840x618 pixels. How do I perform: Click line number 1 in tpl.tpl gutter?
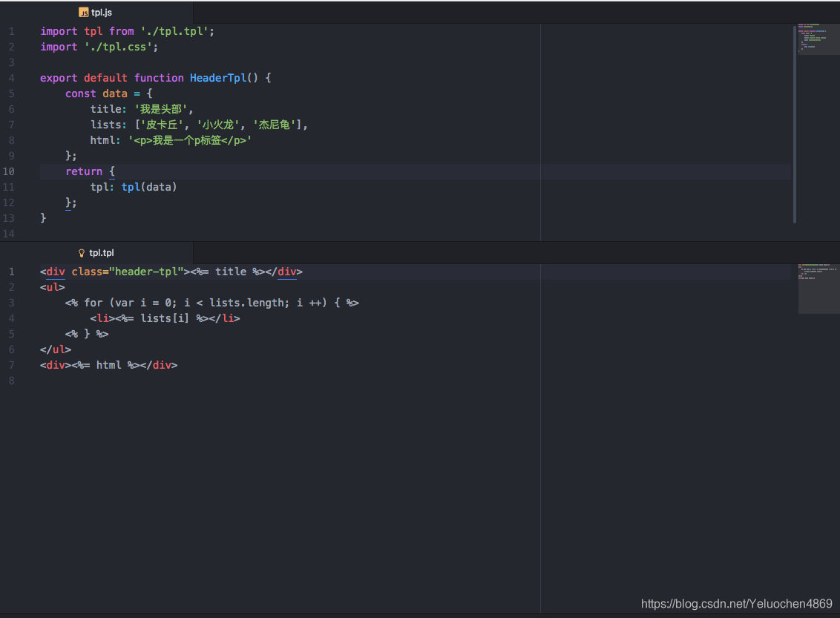click(x=11, y=272)
